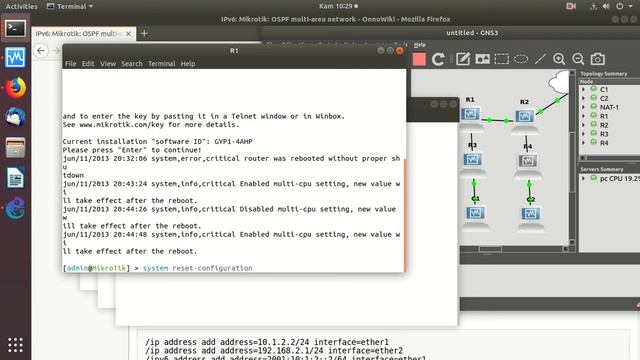Select the Add a note tool in GNS3
640x360 pixels.
click(x=463, y=59)
